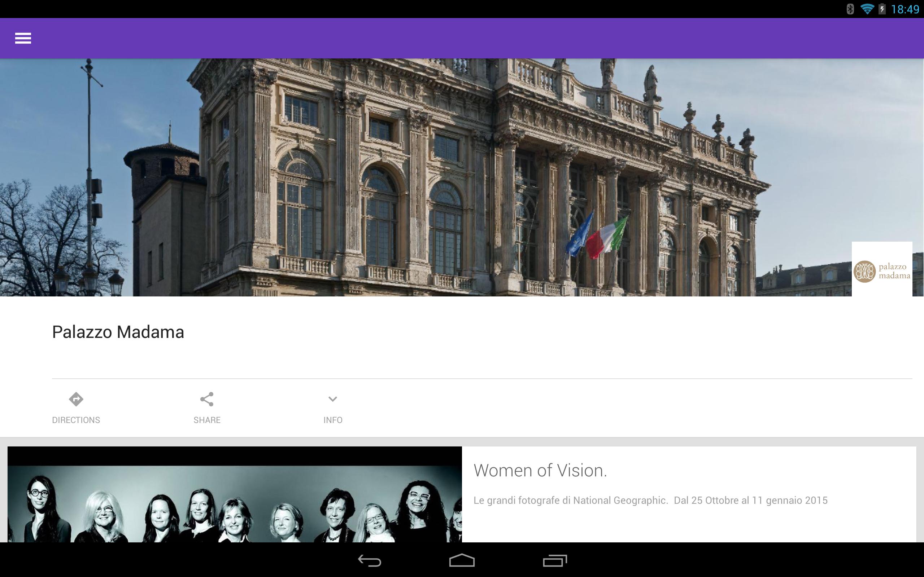Open the Recent apps navigation button

coord(555,560)
